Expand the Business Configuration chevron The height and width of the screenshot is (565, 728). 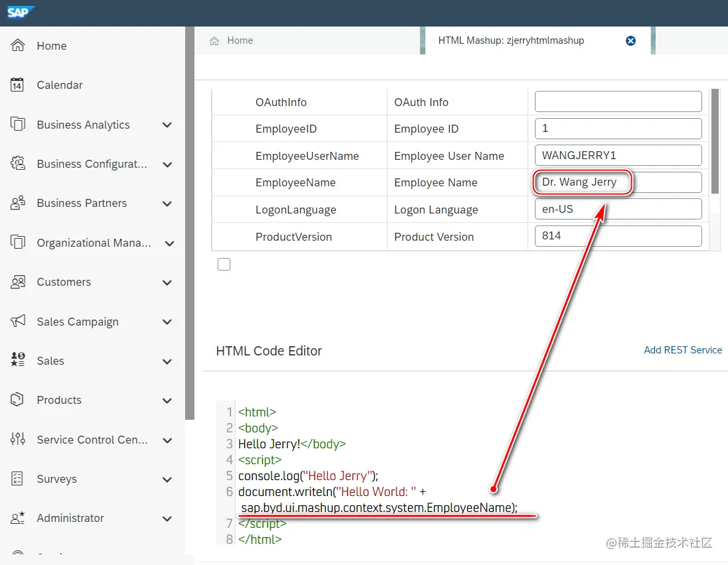(x=167, y=164)
